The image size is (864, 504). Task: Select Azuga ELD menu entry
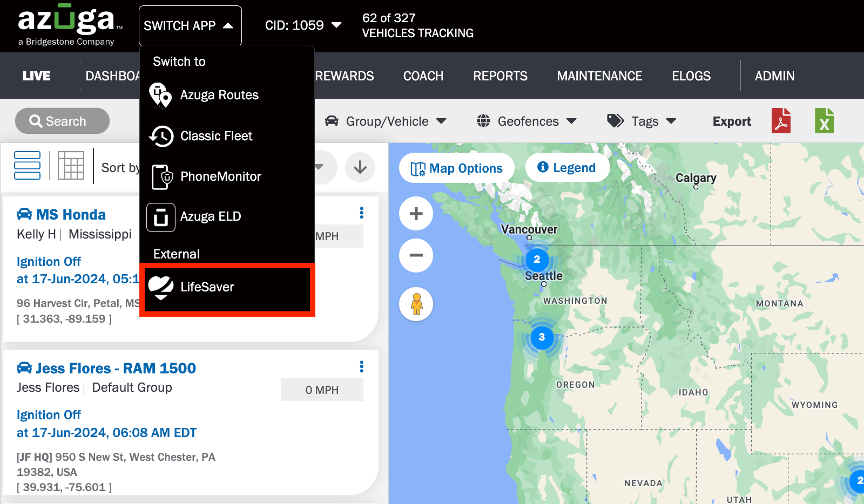227,217
